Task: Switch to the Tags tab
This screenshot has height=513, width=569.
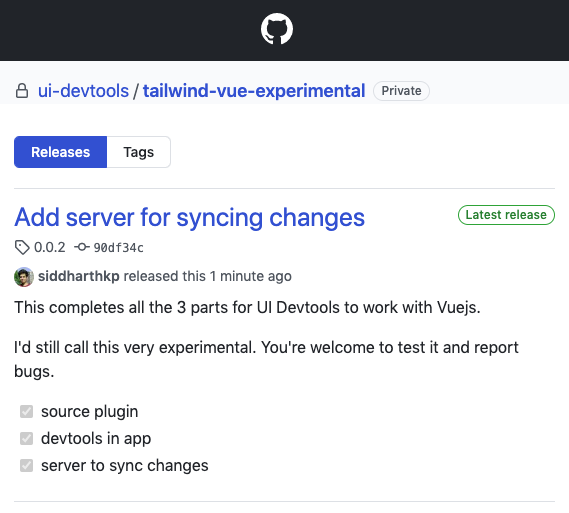Action: coord(139,152)
